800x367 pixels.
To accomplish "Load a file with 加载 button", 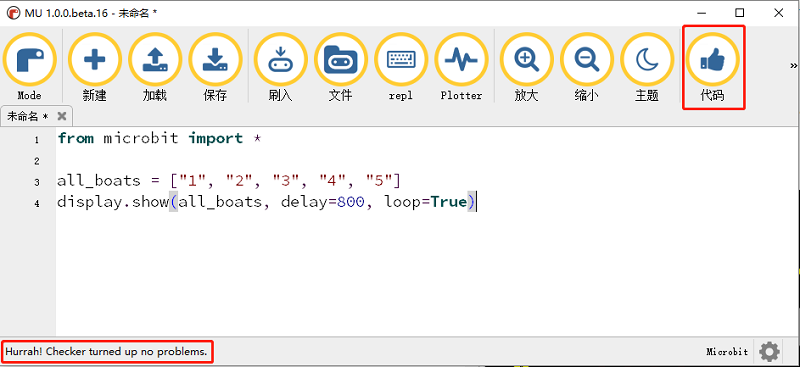I will [155, 67].
